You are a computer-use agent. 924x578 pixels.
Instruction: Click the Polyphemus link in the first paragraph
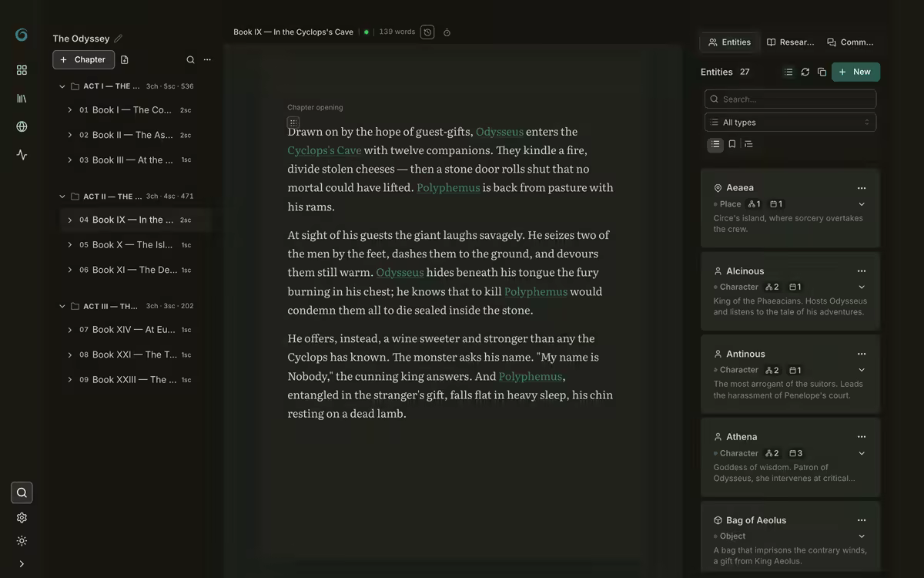click(x=448, y=187)
